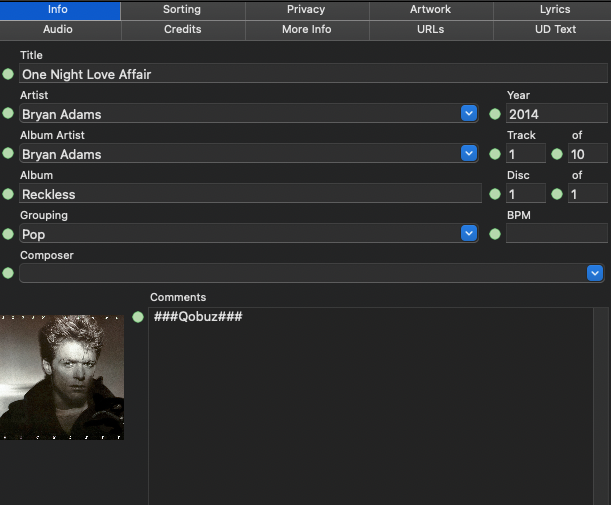The height and width of the screenshot is (505, 611).
Task: Toggle the green dot beside Title field
Action: pyautogui.click(x=8, y=74)
